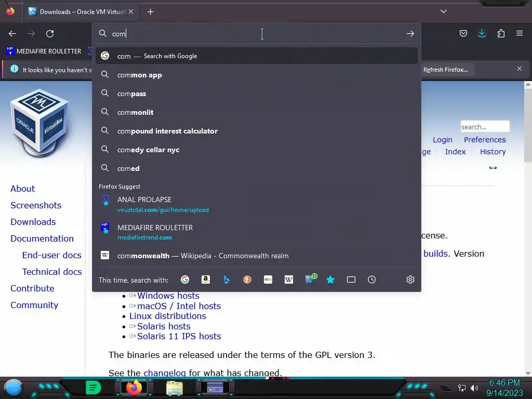Open the Documentation sidebar link
532x399 pixels.
42,238
